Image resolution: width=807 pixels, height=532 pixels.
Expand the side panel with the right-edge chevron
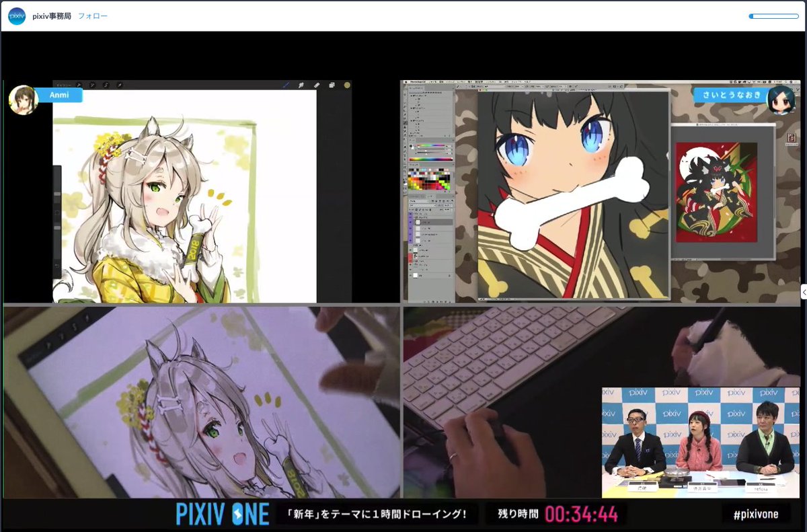(x=804, y=291)
